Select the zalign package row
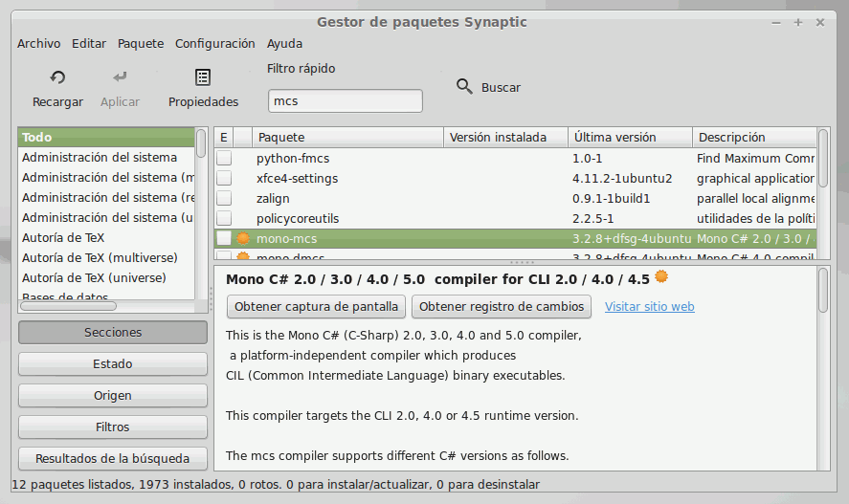Screen dimensions: 849x504 click(515, 198)
